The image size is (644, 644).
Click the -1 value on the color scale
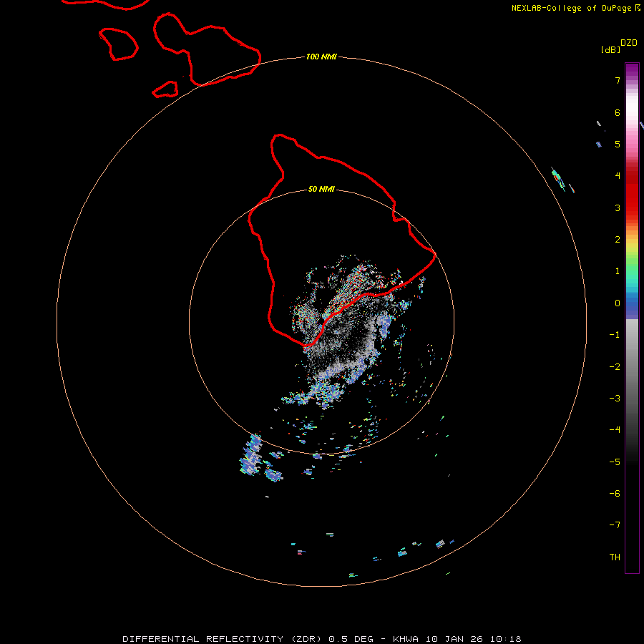point(615,335)
